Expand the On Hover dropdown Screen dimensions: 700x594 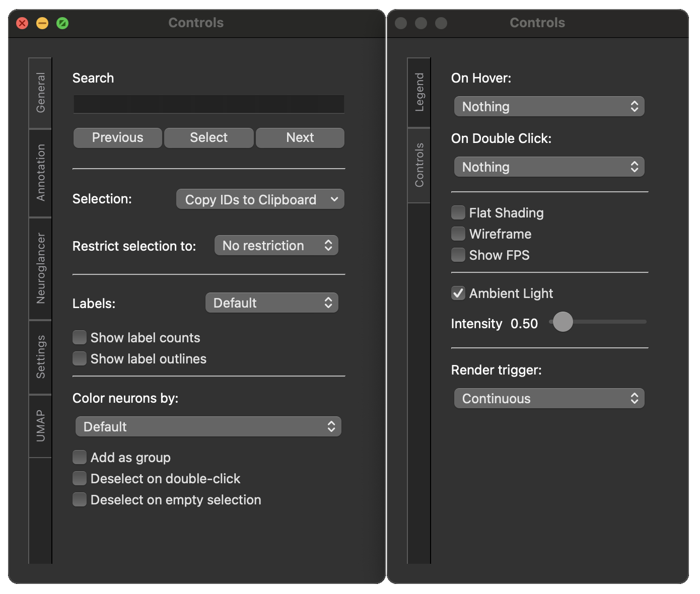tap(549, 107)
